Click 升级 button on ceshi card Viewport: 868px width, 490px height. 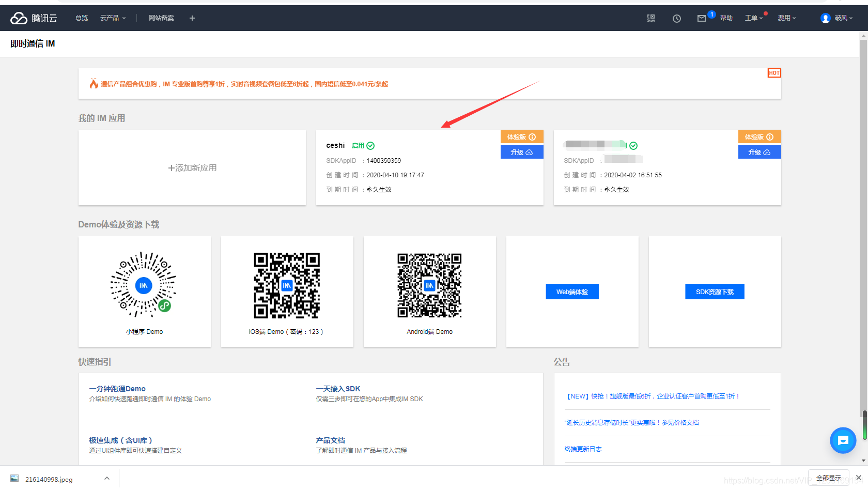click(522, 152)
